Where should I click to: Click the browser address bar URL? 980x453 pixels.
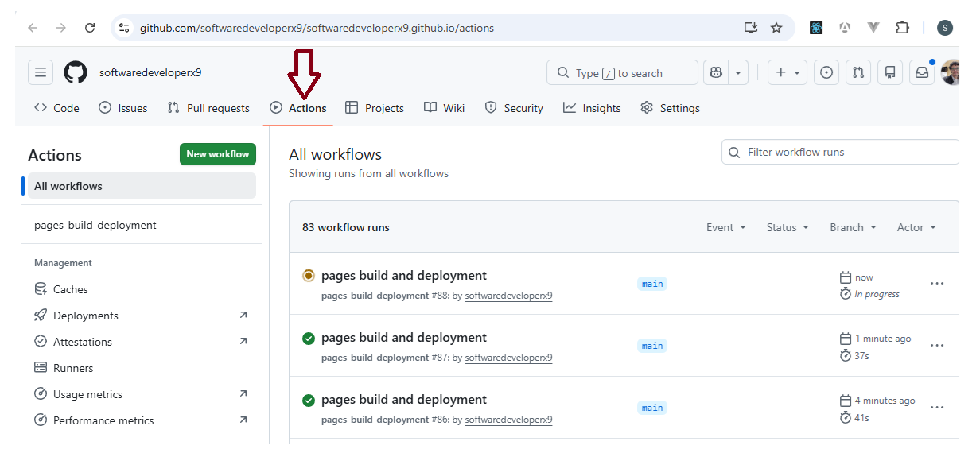(317, 28)
